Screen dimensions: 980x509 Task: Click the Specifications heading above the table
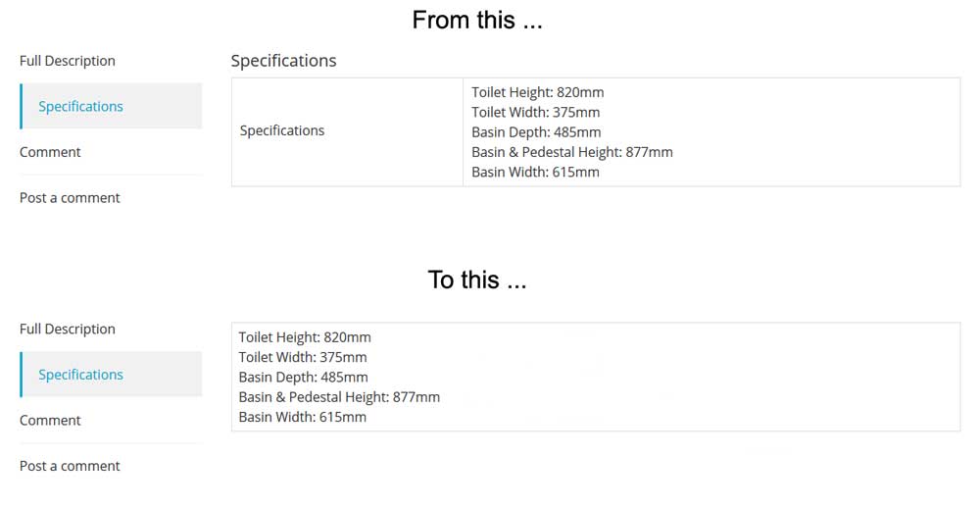click(283, 61)
